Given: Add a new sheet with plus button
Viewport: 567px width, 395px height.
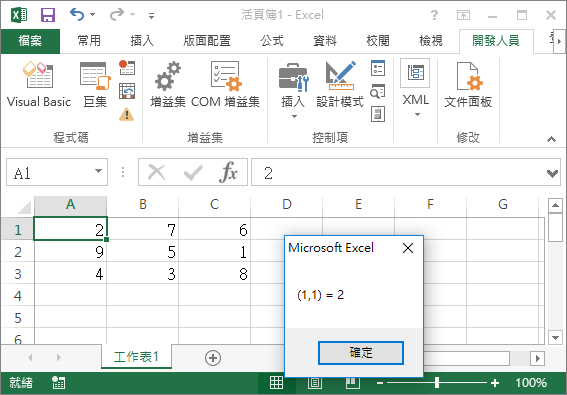Looking at the screenshot, I should click(213, 358).
